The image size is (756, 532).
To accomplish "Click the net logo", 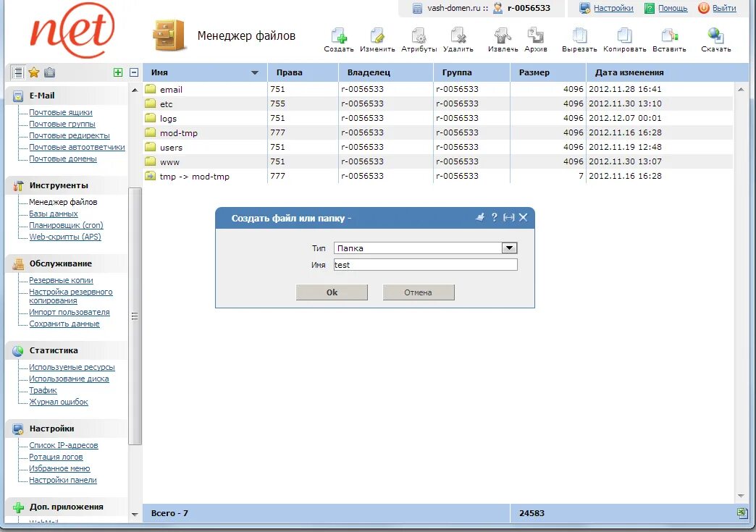I will point(72,30).
